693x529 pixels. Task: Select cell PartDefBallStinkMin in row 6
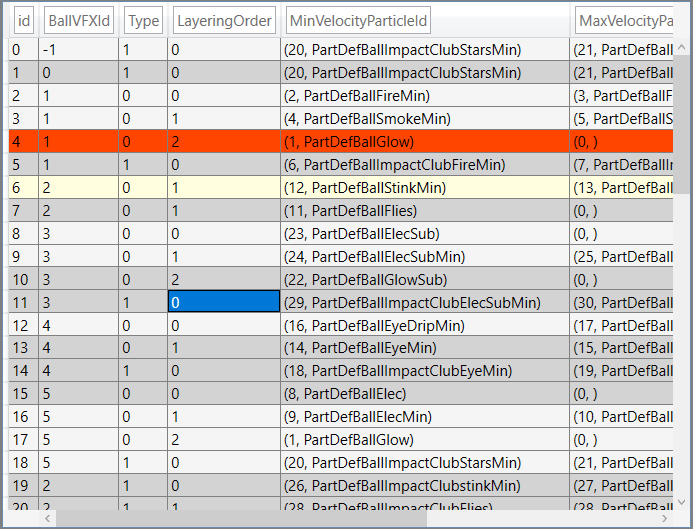[x=425, y=187]
